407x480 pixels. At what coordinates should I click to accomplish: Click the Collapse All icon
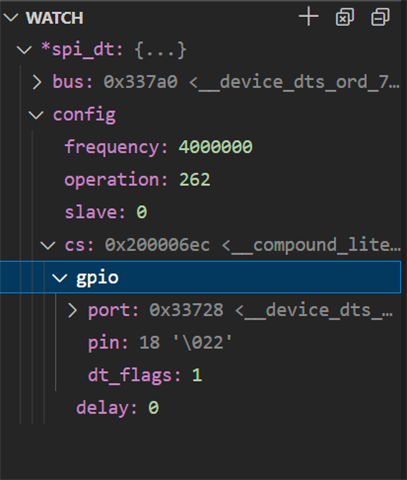point(380,17)
